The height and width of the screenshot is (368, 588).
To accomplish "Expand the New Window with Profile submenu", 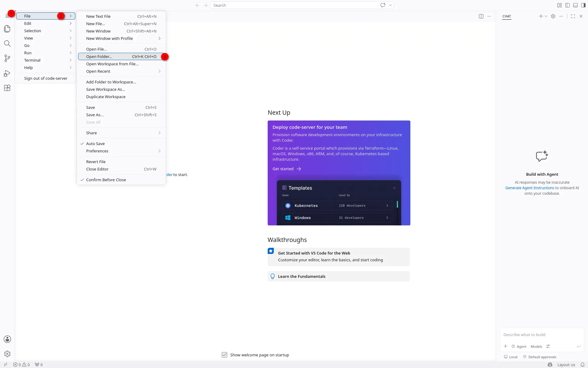I will 121,38.
